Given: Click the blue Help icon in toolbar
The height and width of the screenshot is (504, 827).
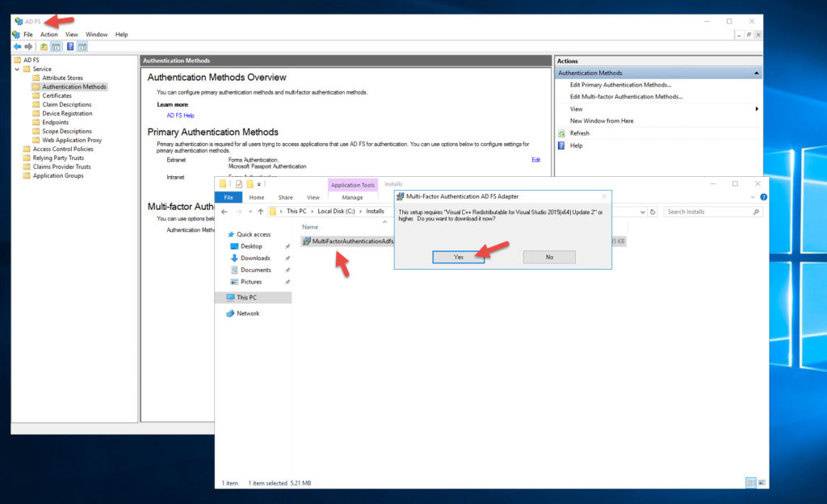Looking at the screenshot, I should point(70,47).
